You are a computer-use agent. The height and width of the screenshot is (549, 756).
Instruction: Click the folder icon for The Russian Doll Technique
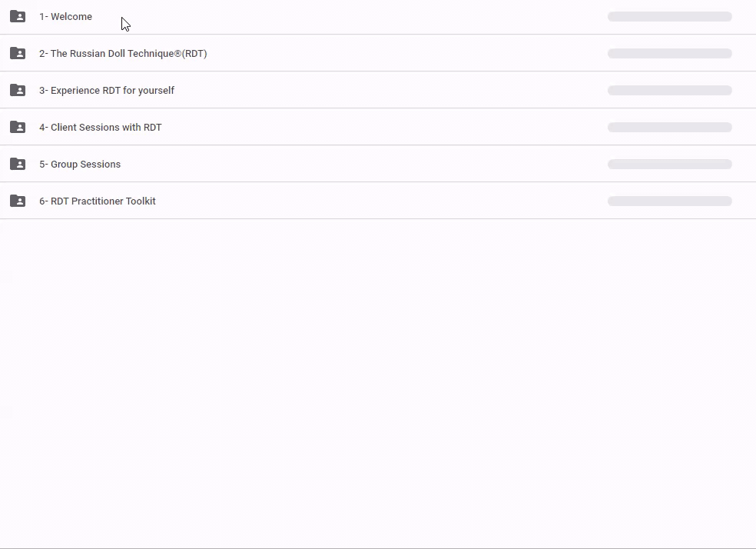click(18, 53)
